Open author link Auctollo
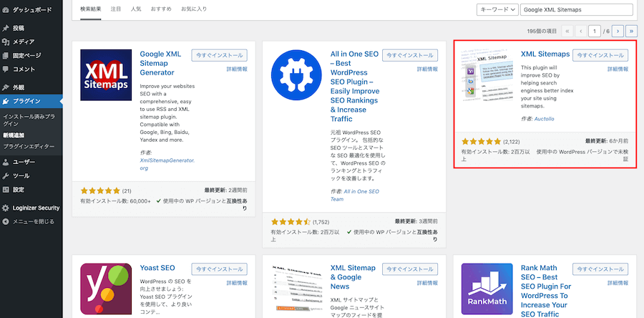Image resolution: width=644 pixels, height=318 pixels. (545, 119)
